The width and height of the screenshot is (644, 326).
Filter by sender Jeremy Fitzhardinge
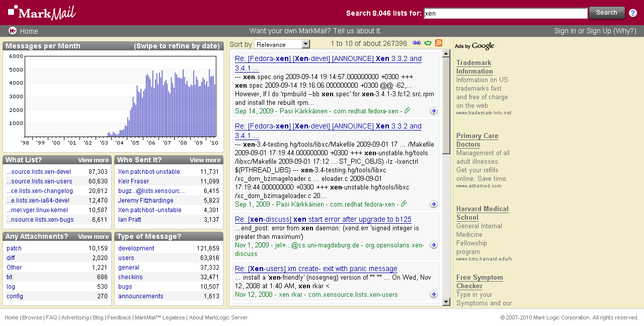146,201
